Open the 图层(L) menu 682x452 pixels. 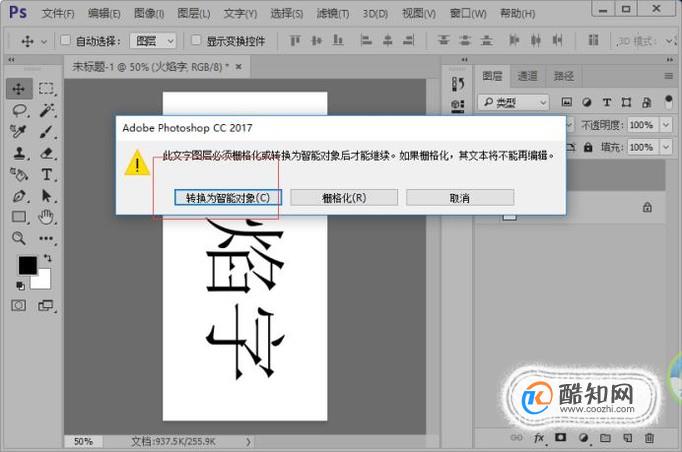pyautogui.click(x=194, y=13)
